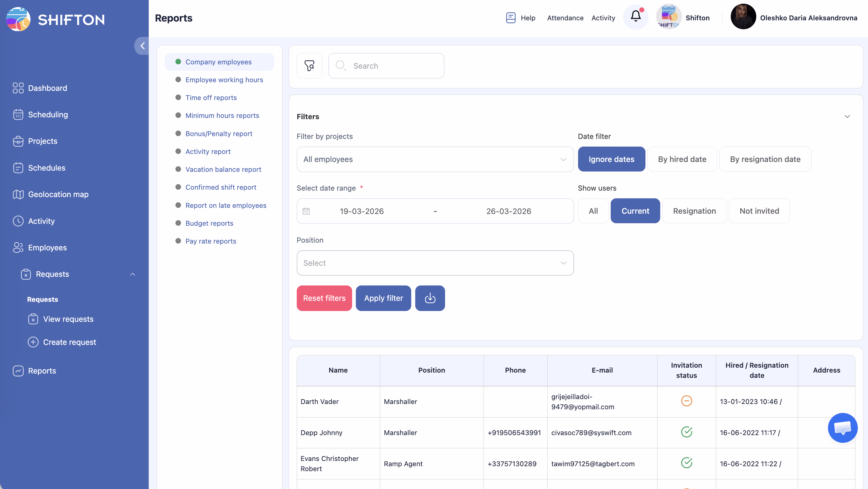
Task: Open the Employee working hours report
Action: [224, 80]
